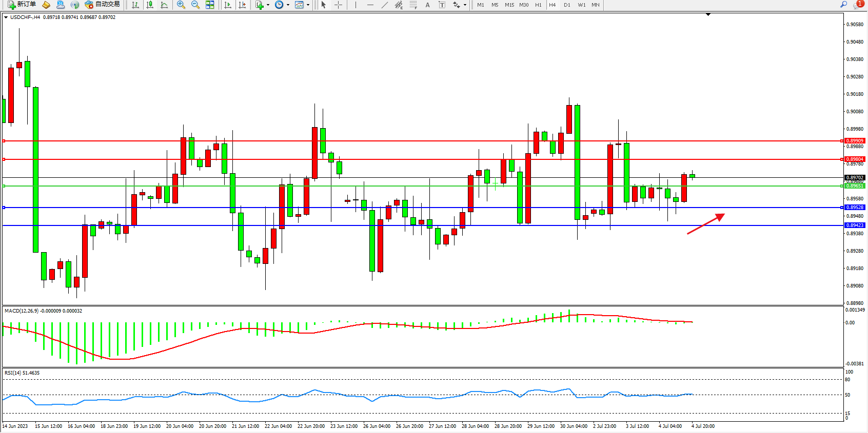The width and height of the screenshot is (868, 433).
Task: Switch chart to candlestick mode
Action: (x=150, y=5)
